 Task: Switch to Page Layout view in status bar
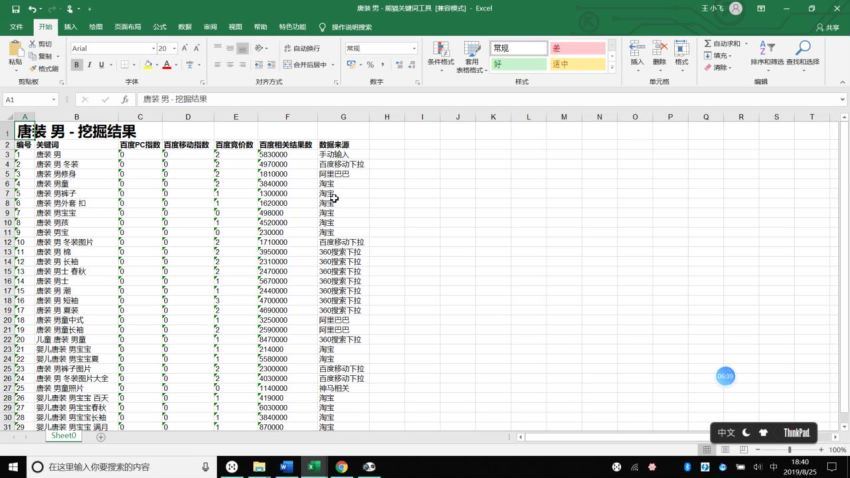point(725,450)
